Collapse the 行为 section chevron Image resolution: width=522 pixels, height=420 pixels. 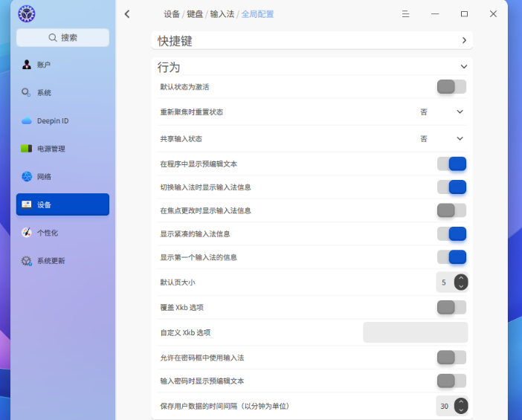click(464, 67)
